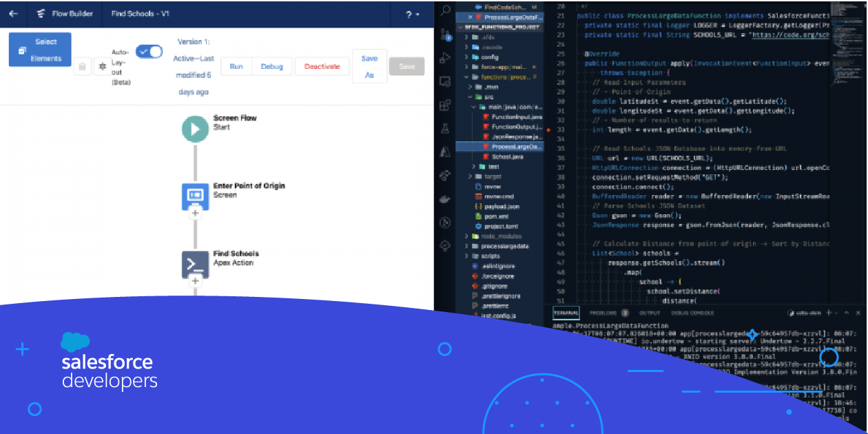Open the Source Control view
This screenshot has width=868, height=434.
445,33
